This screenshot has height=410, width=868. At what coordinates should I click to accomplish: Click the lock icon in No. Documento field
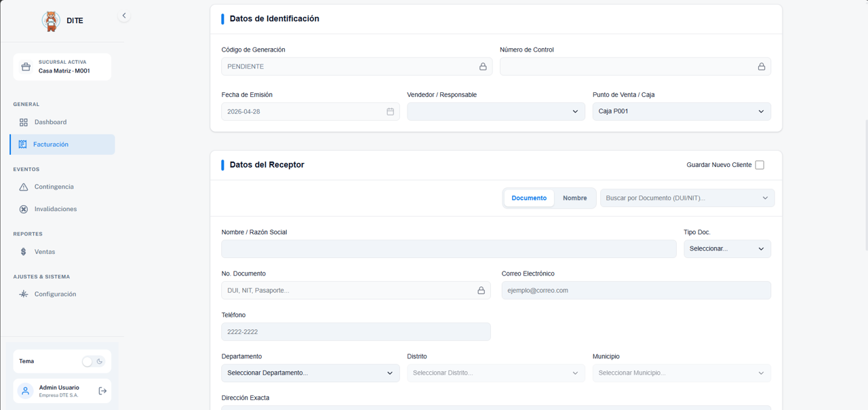click(x=481, y=291)
